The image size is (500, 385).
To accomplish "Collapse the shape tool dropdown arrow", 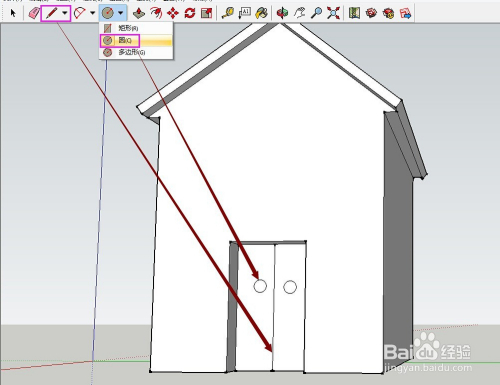I will (121, 13).
